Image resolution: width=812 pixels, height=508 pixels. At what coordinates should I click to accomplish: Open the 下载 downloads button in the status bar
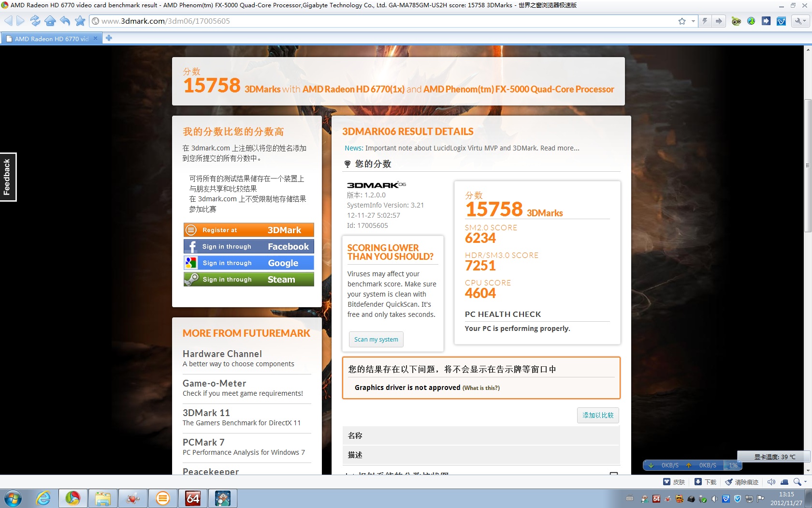[706, 482]
